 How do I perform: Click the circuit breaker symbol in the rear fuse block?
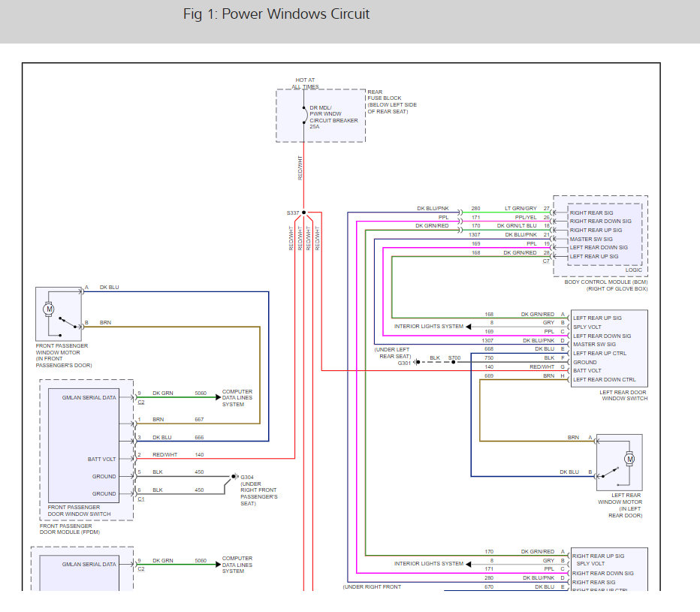[305, 115]
